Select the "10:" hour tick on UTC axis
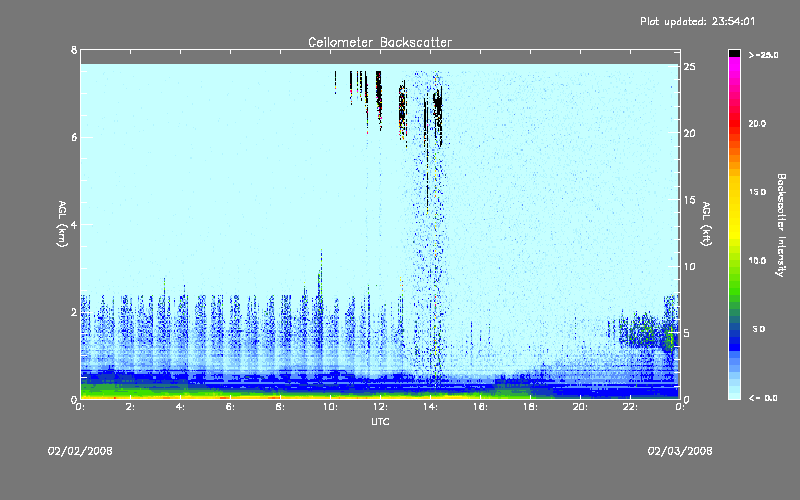Image resolution: width=800 pixels, height=500 pixels. (330, 407)
